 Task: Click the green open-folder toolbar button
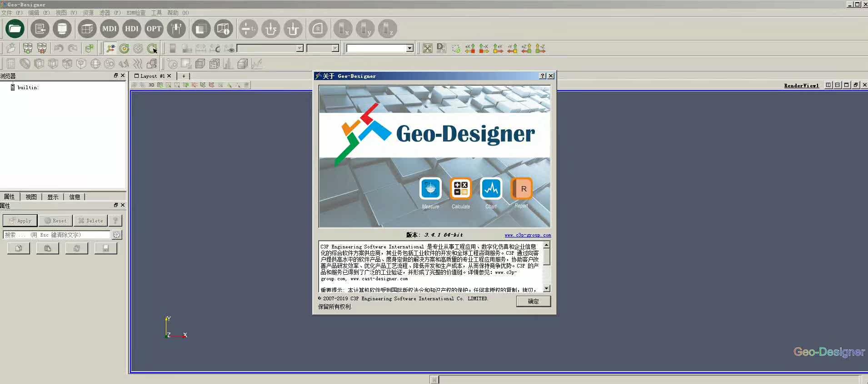click(15, 29)
